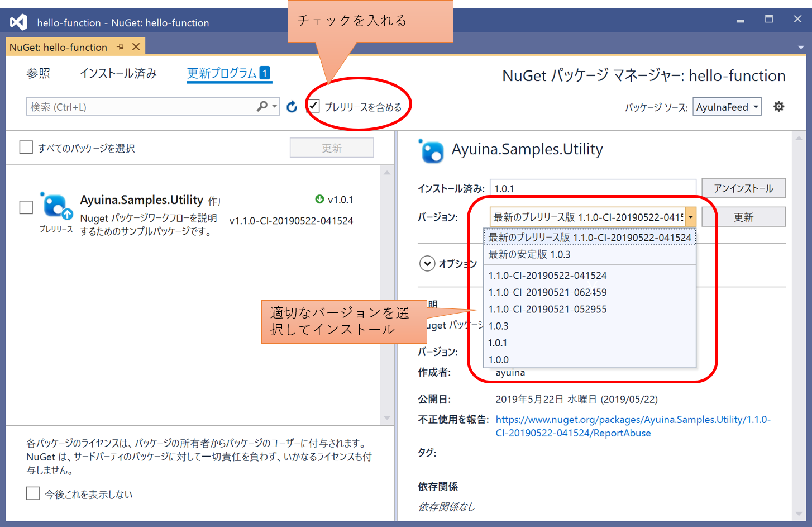812x527 pixels.
Task: Expand the オプション section
Action: [427, 263]
